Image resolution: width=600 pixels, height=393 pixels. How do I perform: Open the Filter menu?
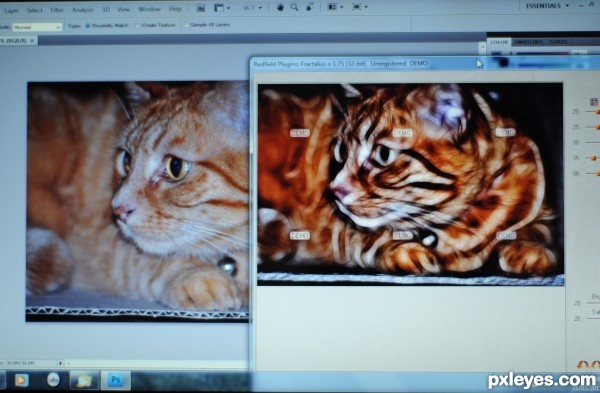[x=57, y=10]
